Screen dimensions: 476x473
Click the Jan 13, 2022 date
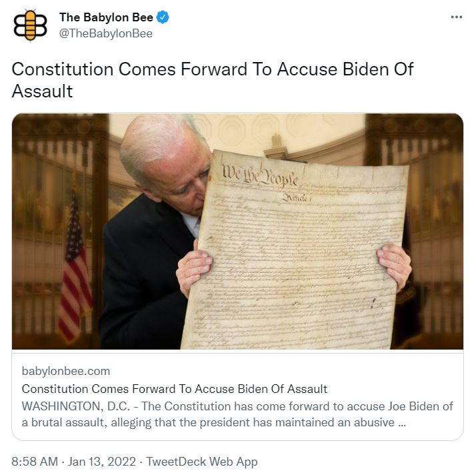pyautogui.click(x=102, y=462)
